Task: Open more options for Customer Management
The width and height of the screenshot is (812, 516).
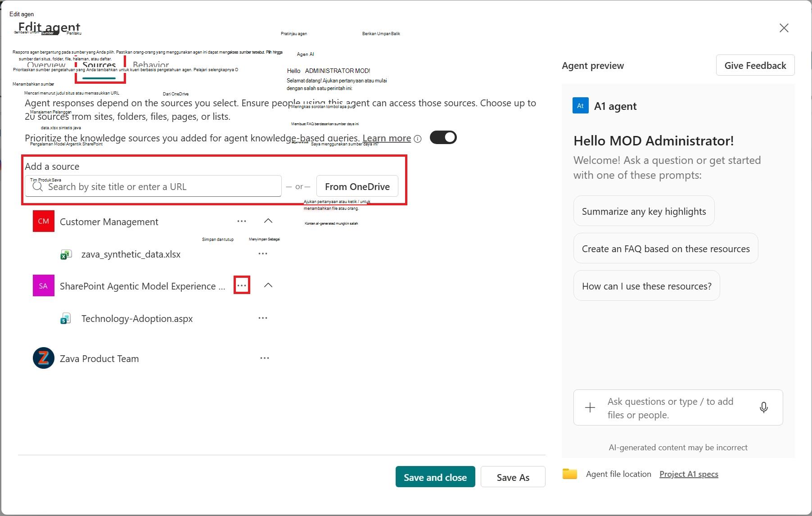Action: click(x=242, y=221)
